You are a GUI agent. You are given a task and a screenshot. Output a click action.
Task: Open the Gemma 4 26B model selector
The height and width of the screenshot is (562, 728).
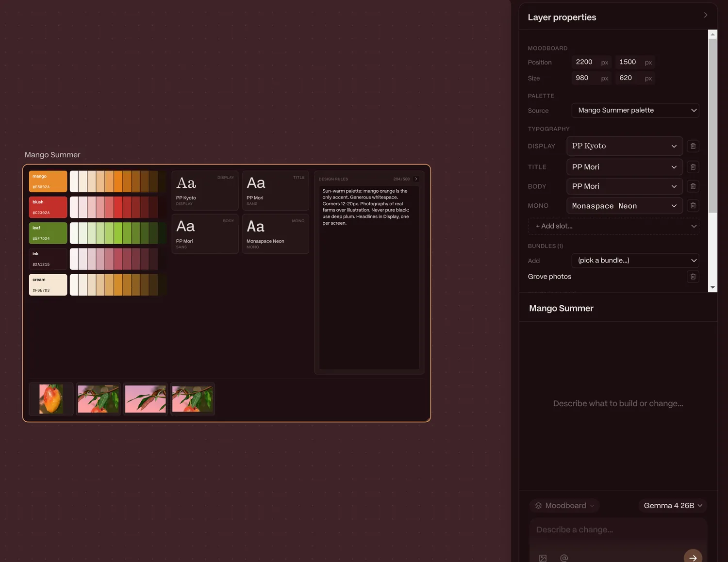[x=673, y=506]
